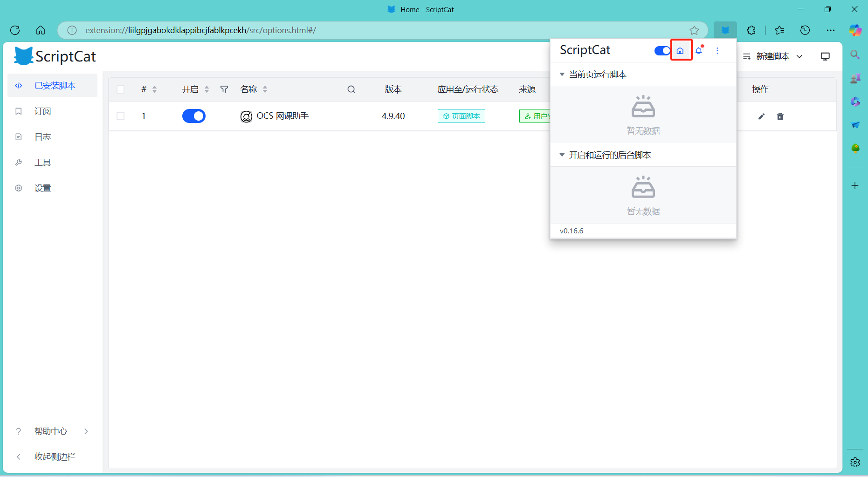Open browser extensions puzzle icon
The image size is (868, 477).
(x=751, y=30)
